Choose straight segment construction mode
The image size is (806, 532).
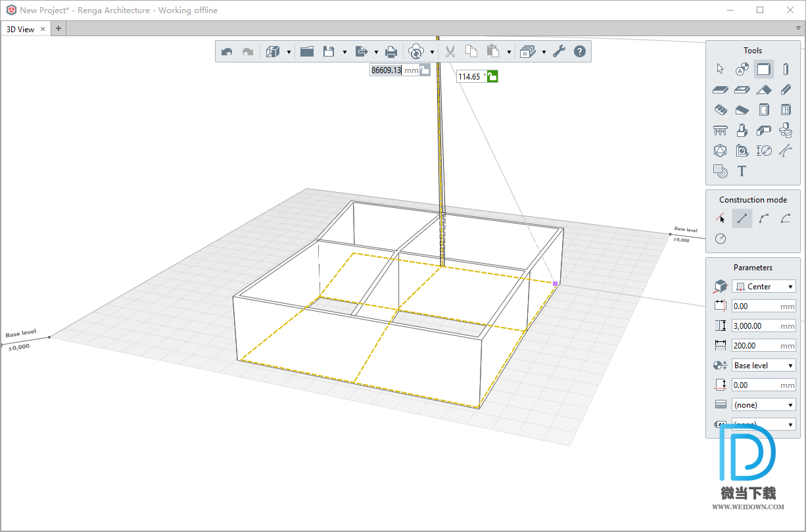(742, 218)
